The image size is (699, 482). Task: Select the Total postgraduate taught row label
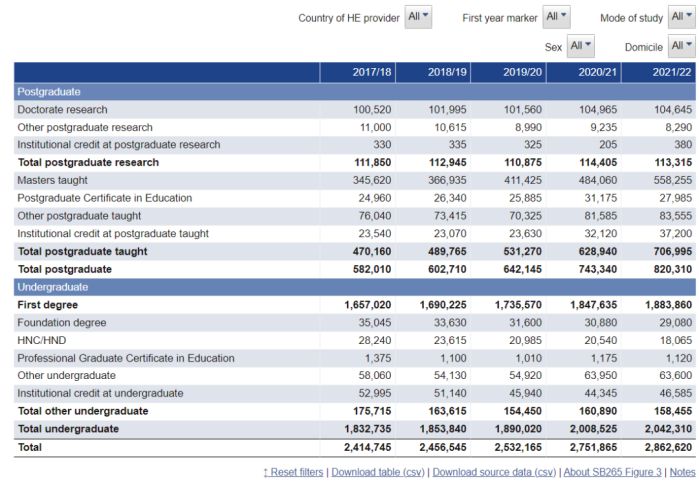[82, 251]
